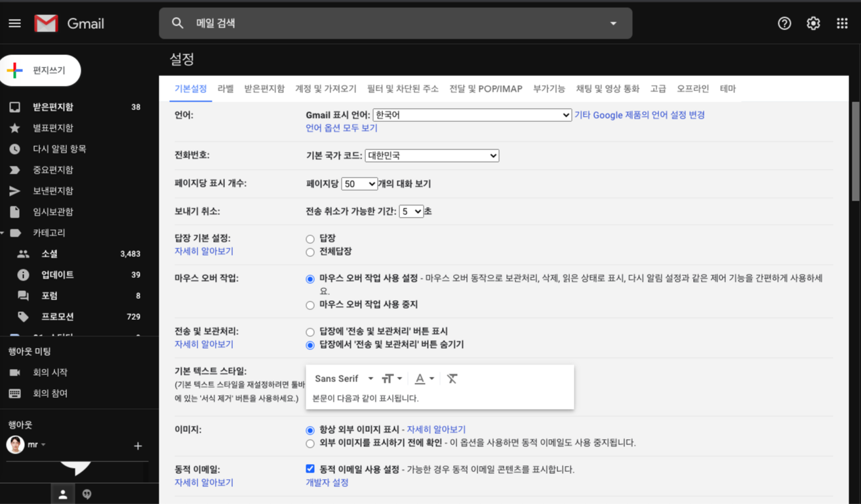This screenshot has height=504, width=861.
Task: Select the 전체답장 radio button
Action: [x=310, y=252]
